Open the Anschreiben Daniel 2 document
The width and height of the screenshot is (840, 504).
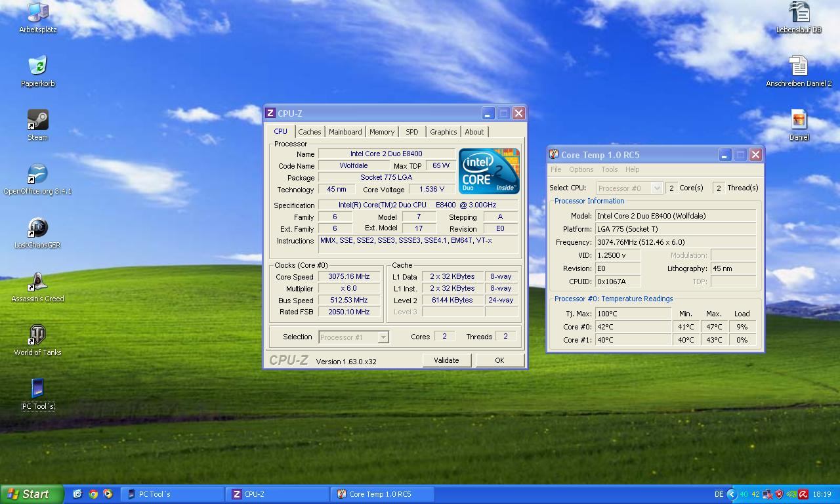[x=799, y=67]
